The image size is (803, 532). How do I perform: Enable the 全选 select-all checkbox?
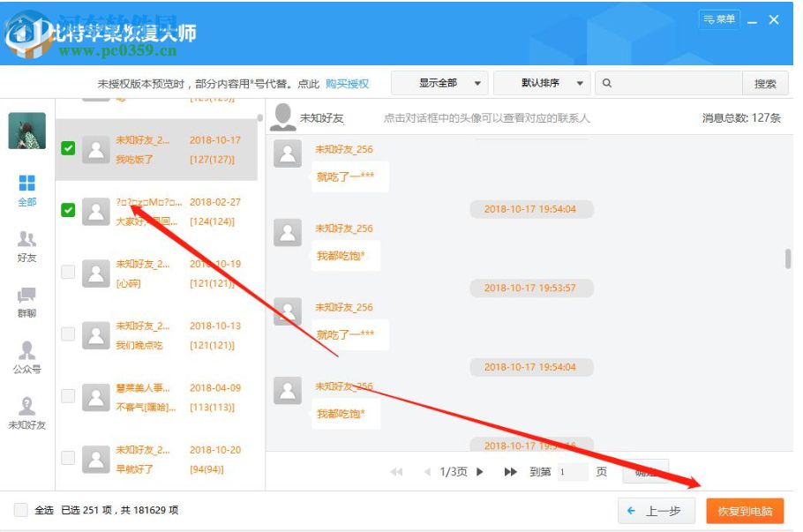click(21, 511)
